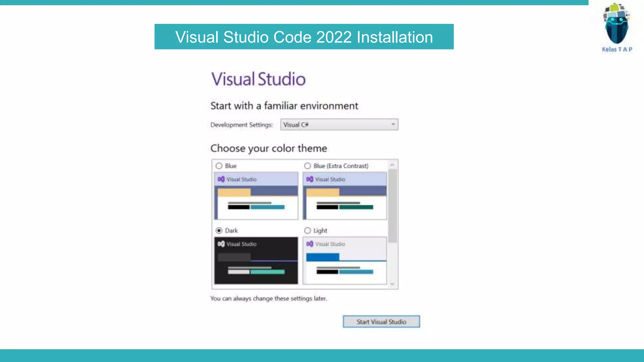This screenshot has height=362, width=644.
Task: Click the Visual Studio logo in the Light preview
Action: [x=310, y=244]
